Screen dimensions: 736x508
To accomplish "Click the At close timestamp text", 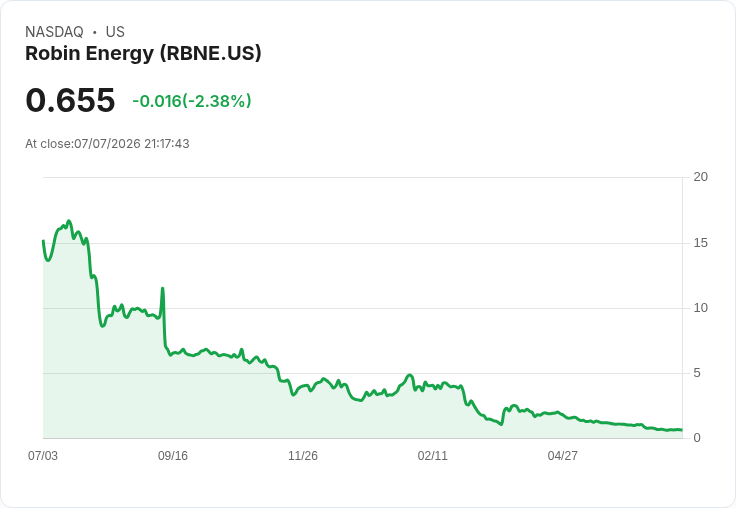I will pos(107,144).
